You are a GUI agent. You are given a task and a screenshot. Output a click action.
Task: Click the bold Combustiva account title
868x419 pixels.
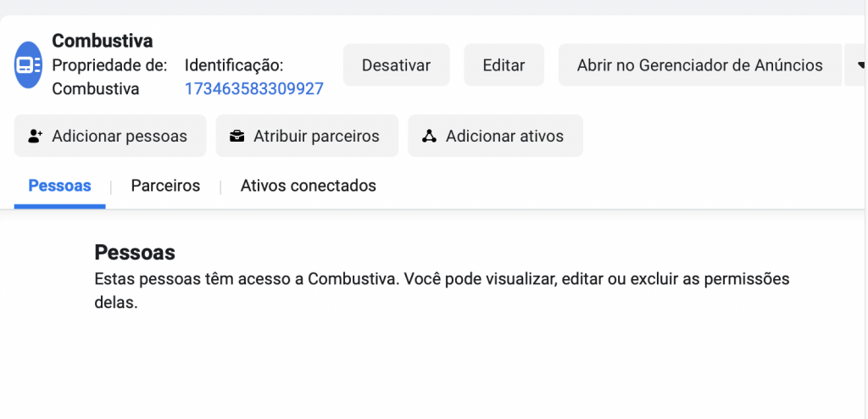[103, 41]
